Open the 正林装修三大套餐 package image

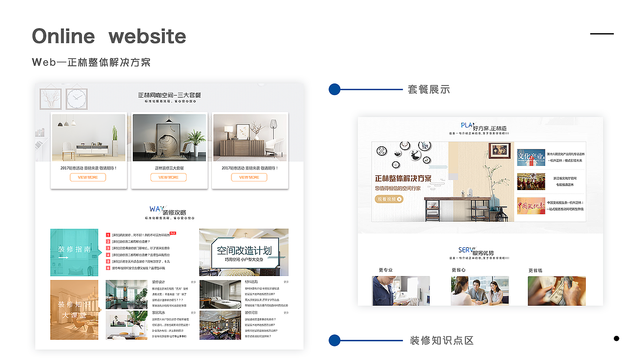point(170,138)
